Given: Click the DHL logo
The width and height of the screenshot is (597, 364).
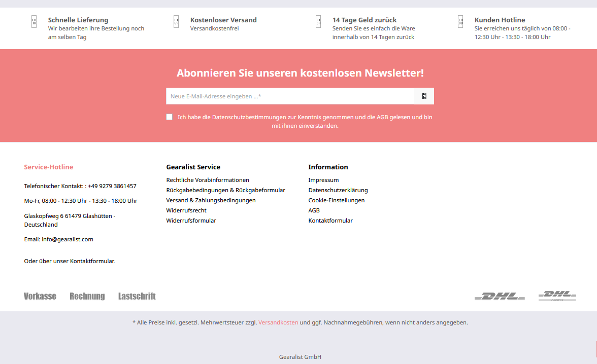Looking at the screenshot, I should pyautogui.click(x=500, y=296).
